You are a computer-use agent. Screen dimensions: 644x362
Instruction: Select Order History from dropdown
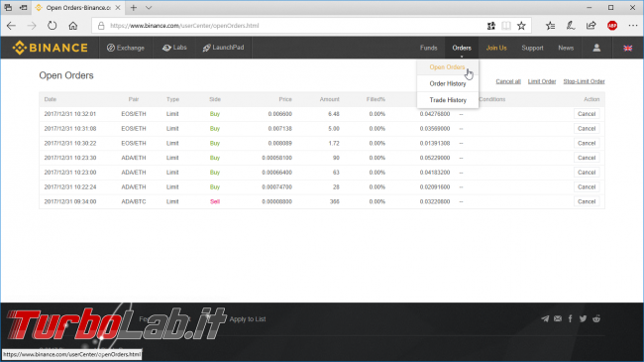[x=448, y=83]
